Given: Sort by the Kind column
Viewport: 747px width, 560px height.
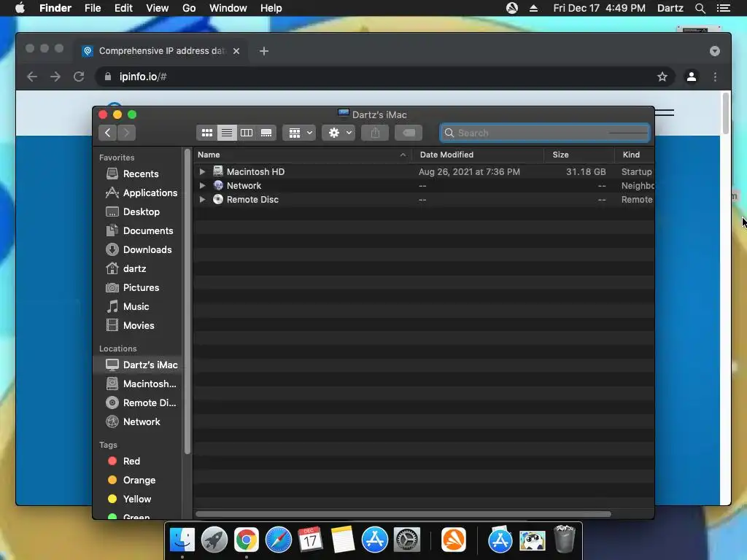Looking at the screenshot, I should 634,155.
